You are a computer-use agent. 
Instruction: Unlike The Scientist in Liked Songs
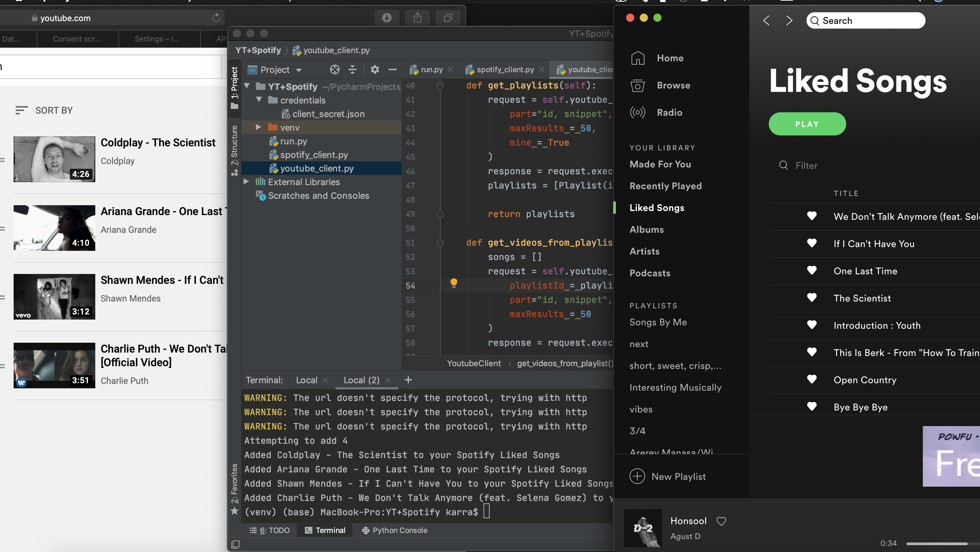tap(812, 297)
